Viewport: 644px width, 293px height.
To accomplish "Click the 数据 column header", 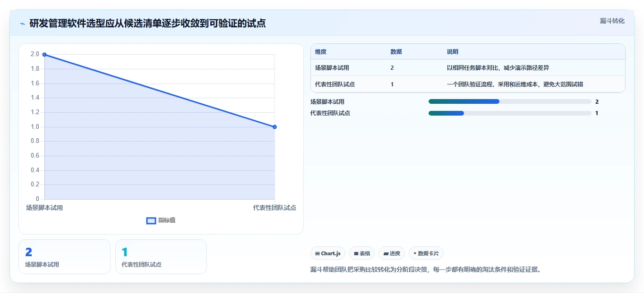I will [396, 52].
